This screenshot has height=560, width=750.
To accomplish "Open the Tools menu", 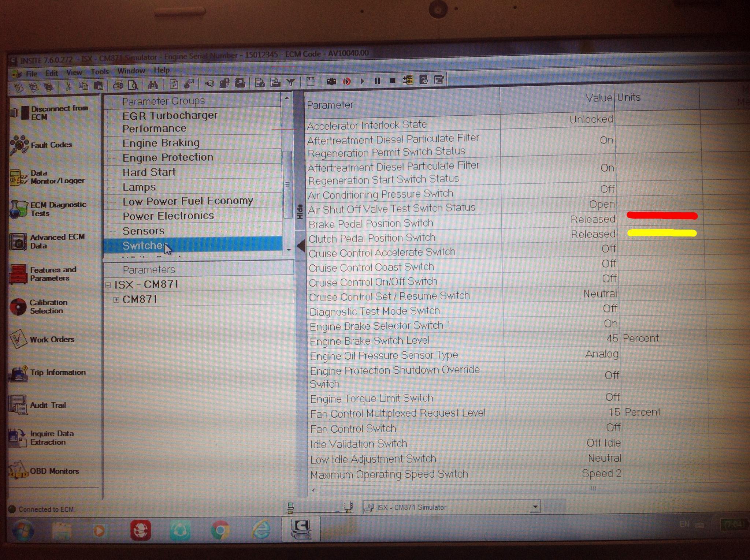I will click(x=100, y=71).
